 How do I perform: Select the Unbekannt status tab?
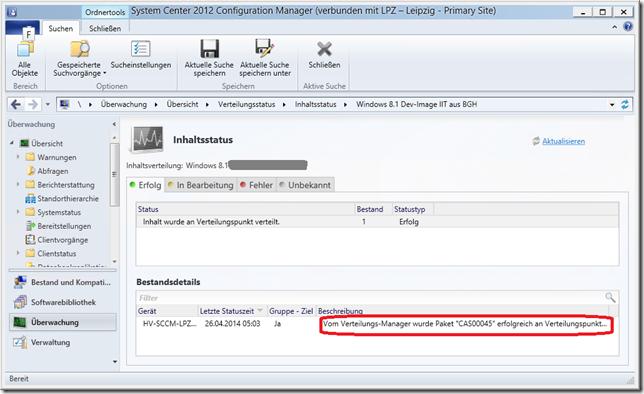point(305,185)
